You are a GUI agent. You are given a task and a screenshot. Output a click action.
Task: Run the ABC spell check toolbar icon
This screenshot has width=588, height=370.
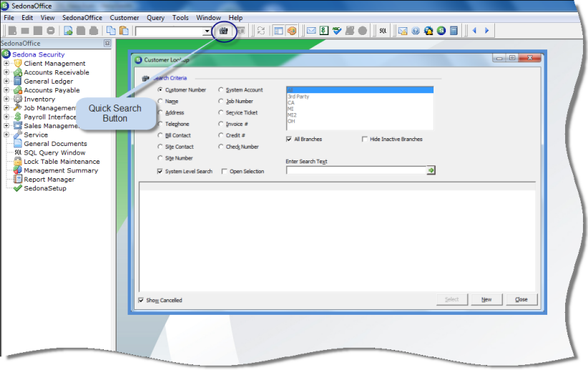[x=337, y=31]
